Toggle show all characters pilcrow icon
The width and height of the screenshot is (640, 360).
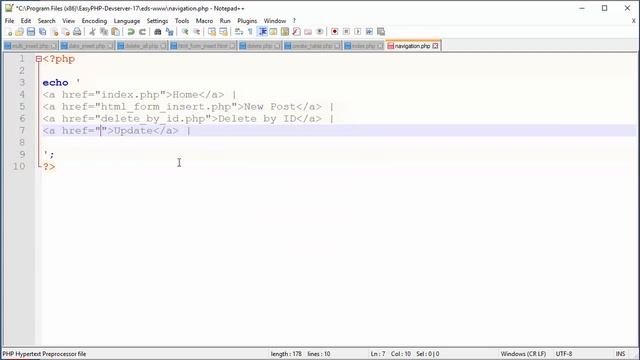[250, 32]
